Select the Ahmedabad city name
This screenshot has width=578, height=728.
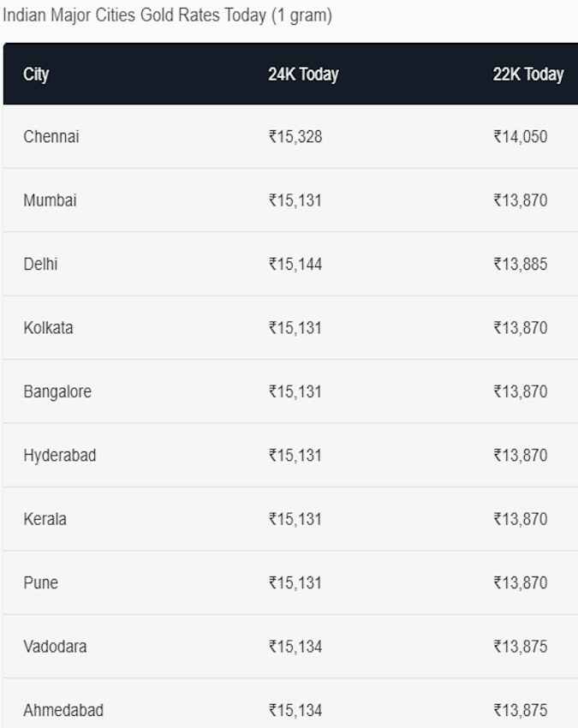(x=63, y=710)
